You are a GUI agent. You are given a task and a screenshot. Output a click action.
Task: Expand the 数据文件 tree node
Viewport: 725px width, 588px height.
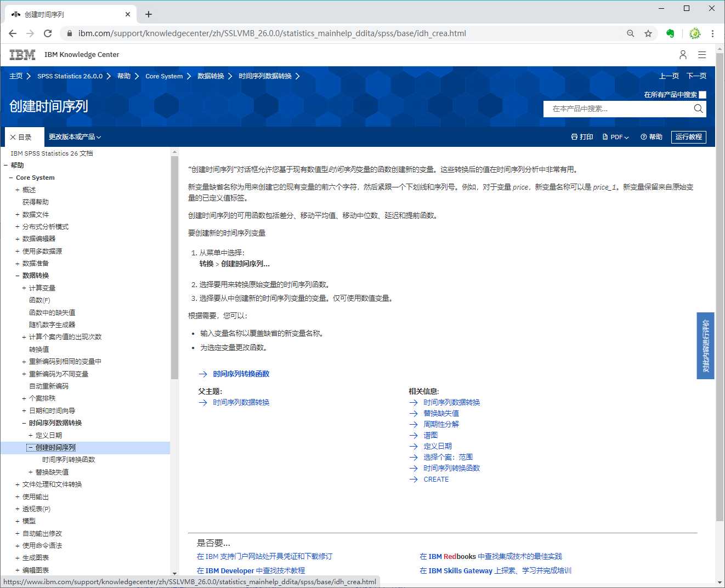17,215
